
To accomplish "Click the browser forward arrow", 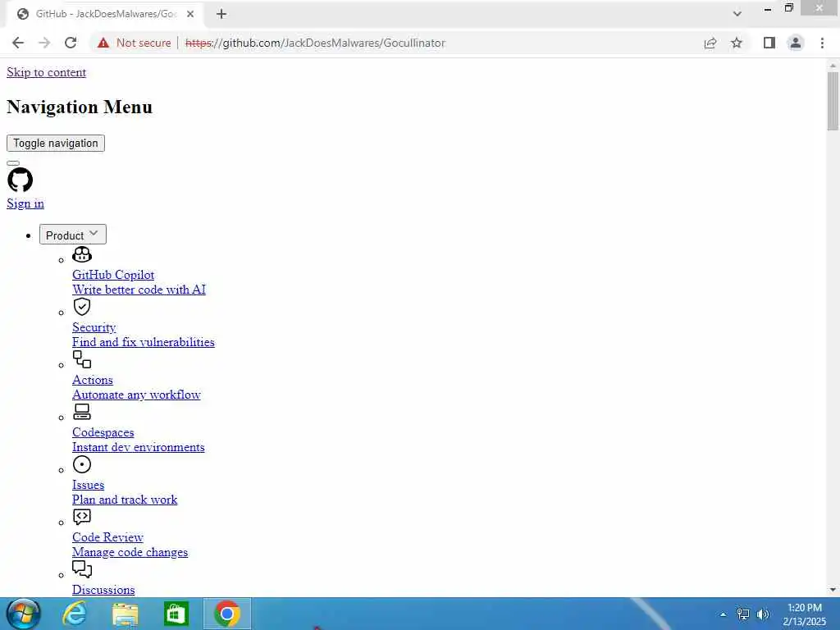I will (44, 43).
